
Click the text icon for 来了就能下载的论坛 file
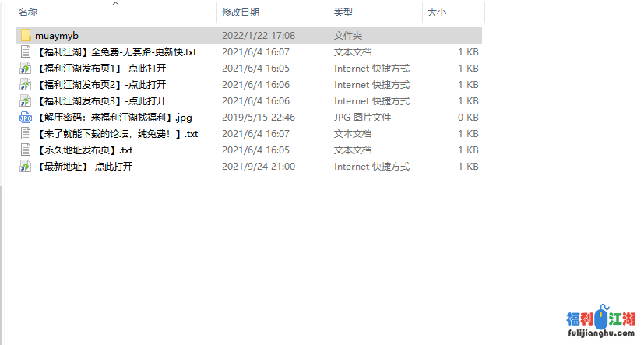point(26,134)
